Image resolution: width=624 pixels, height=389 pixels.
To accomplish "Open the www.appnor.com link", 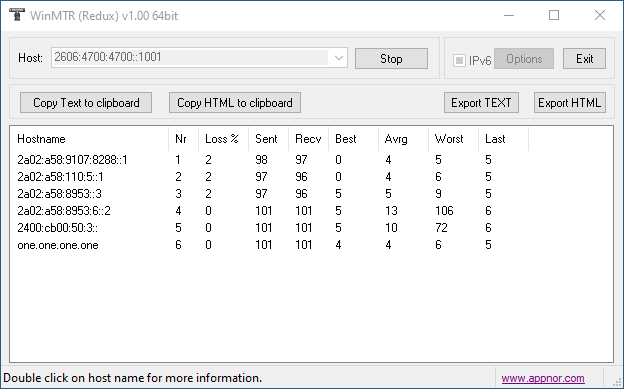I will [x=543, y=378].
